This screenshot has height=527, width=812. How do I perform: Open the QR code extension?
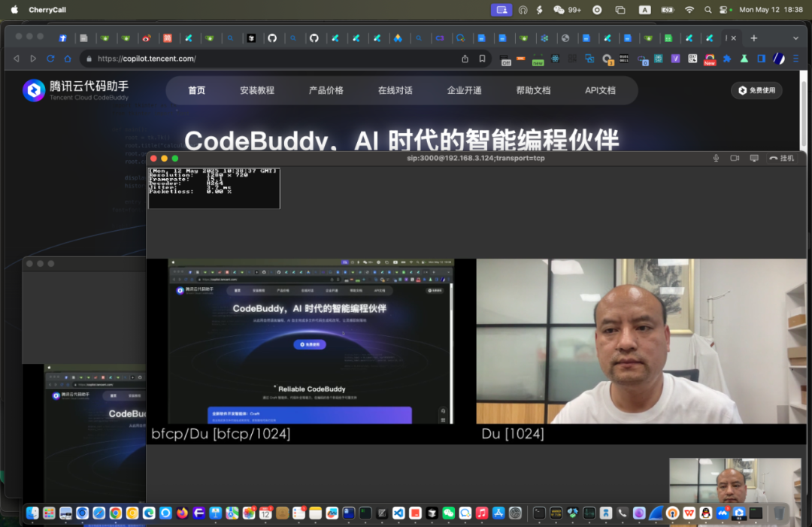[x=692, y=59]
